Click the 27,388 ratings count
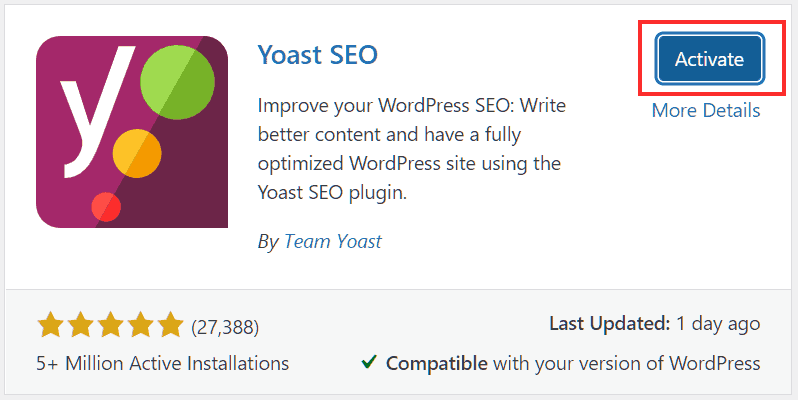The width and height of the screenshot is (798, 400). tap(225, 327)
